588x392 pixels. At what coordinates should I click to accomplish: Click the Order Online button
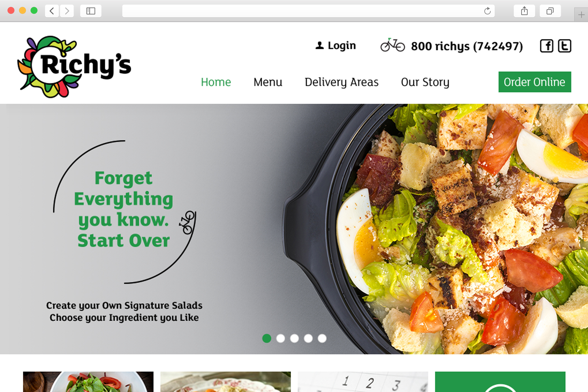(535, 82)
